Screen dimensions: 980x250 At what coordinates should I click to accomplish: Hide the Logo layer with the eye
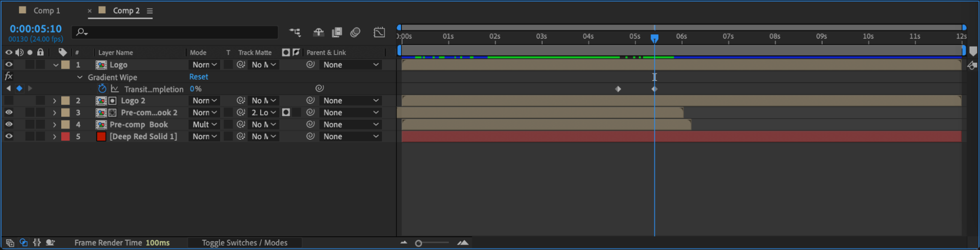pos(9,65)
